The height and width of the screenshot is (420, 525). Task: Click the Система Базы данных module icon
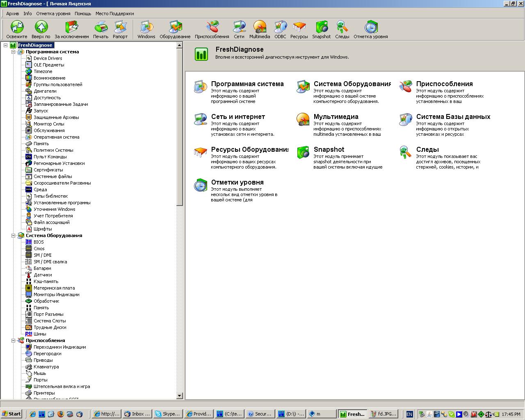[x=406, y=119]
